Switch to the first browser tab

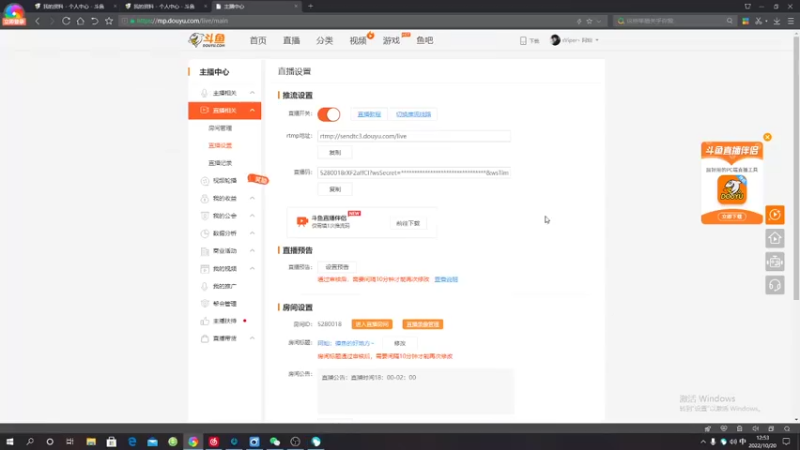tap(73, 6)
